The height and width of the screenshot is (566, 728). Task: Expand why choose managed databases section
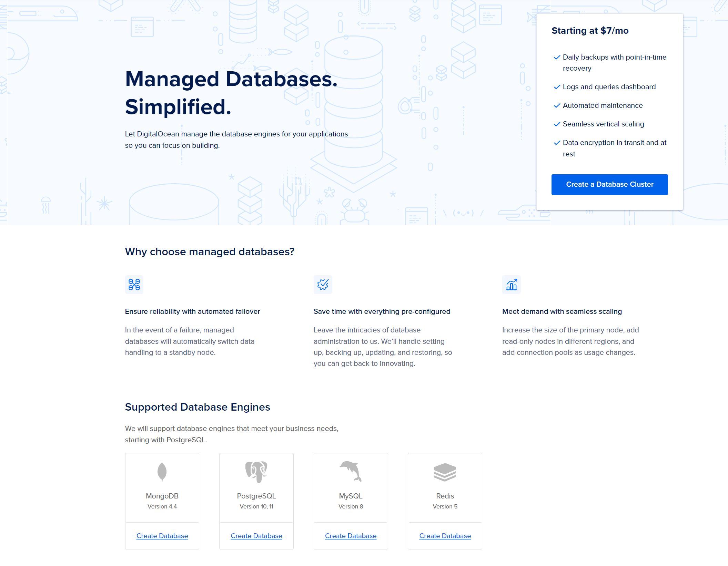pos(209,251)
